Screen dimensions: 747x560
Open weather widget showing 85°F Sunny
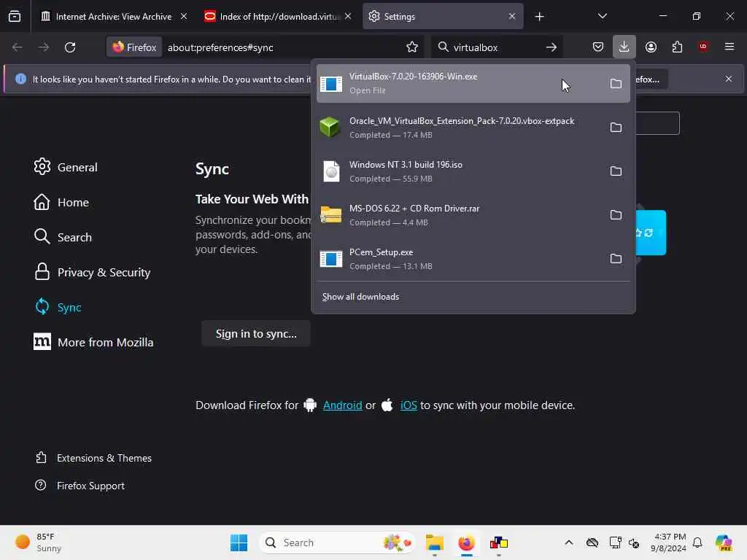pos(38,542)
